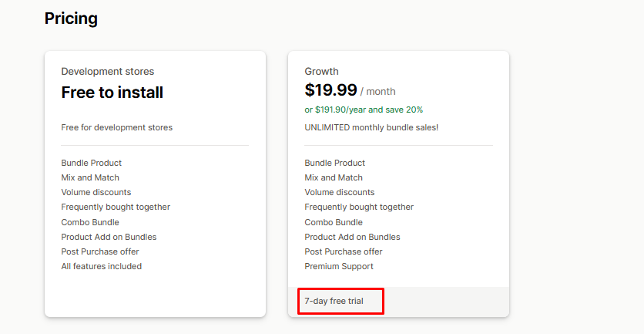Click the $191.90/year save 20% text
This screenshot has height=334, width=644.
pyautogui.click(x=364, y=110)
